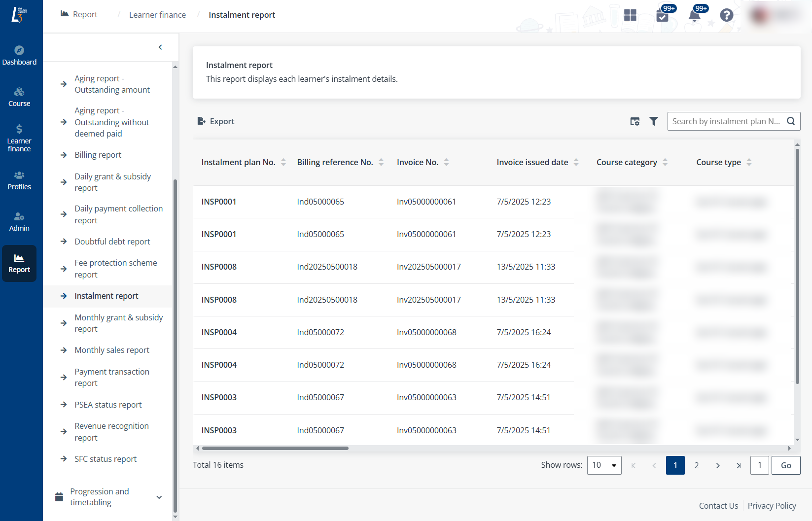
Task: Export the instalment report
Action: (216, 121)
